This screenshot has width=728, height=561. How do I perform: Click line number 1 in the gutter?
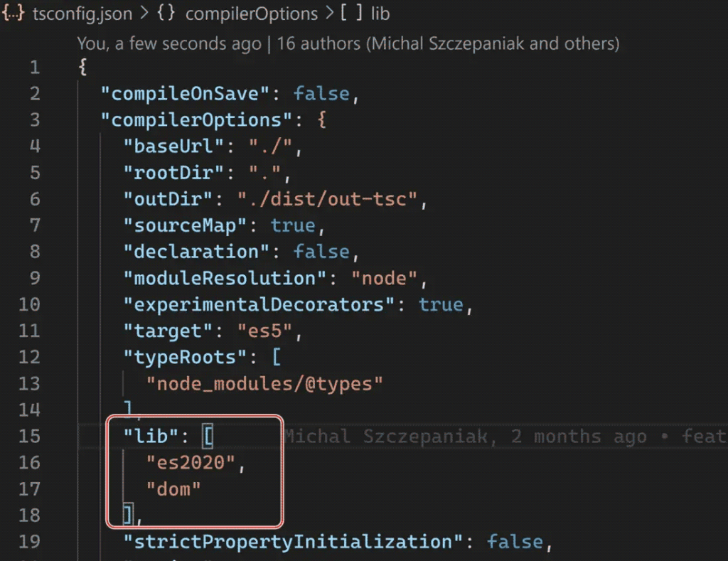coord(34,66)
